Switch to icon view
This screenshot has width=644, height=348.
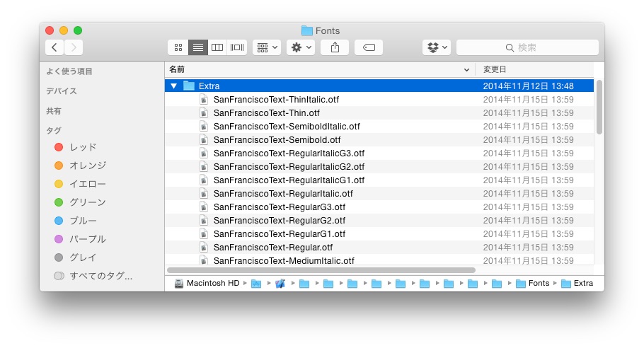tap(178, 47)
